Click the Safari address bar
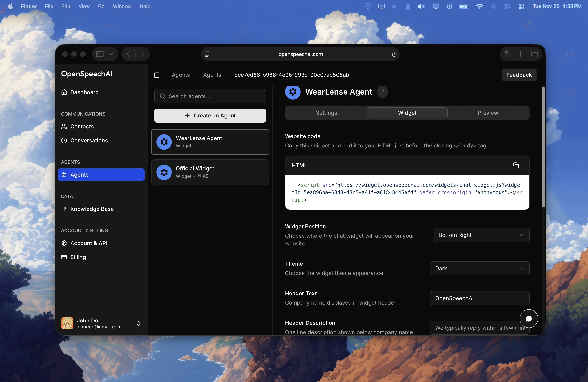 click(300, 54)
